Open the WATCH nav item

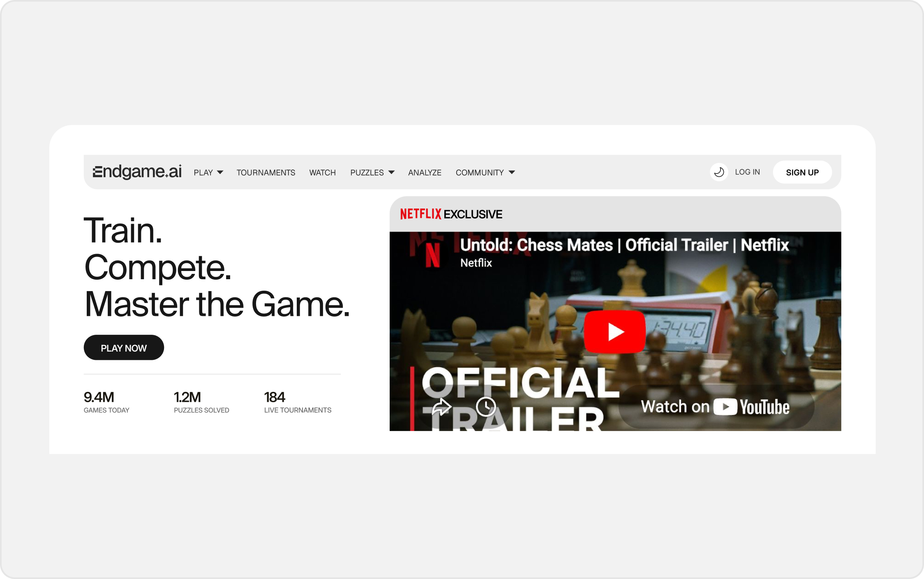(323, 172)
